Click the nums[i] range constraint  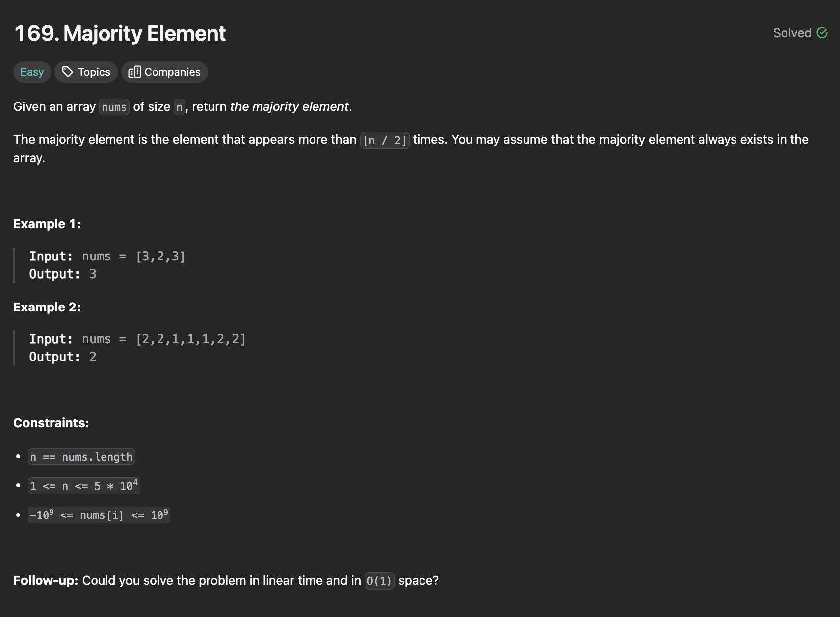point(99,515)
